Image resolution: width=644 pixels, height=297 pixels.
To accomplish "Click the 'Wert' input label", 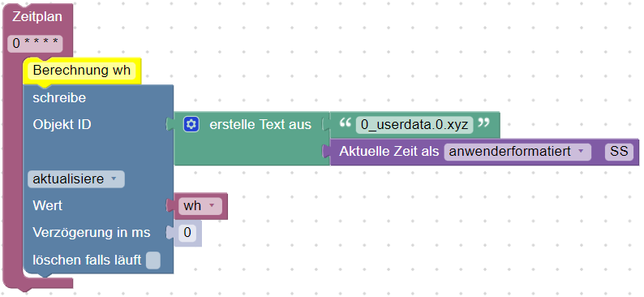I will pyautogui.click(x=48, y=205).
